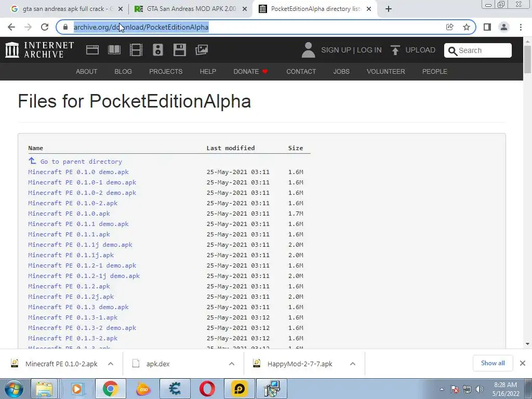Expand options for apk.dex download
532x399 pixels.
click(232, 364)
